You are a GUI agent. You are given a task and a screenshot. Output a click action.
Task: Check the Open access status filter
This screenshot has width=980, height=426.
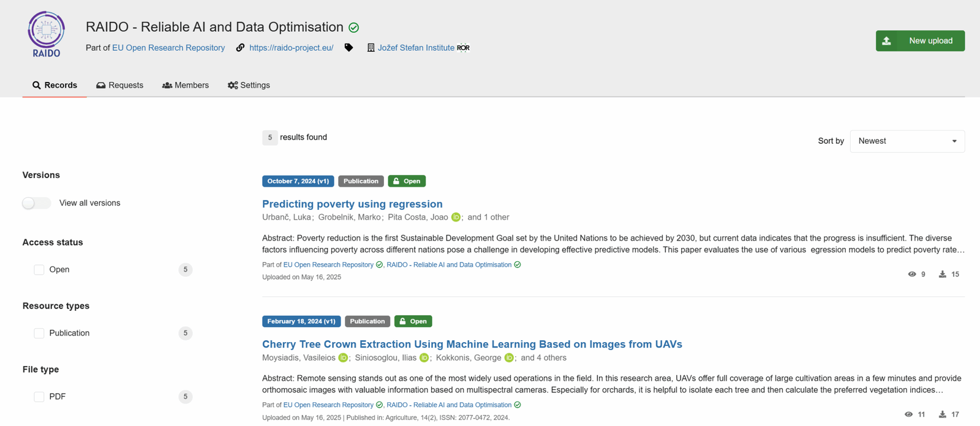pyautogui.click(x=39, y=270)
